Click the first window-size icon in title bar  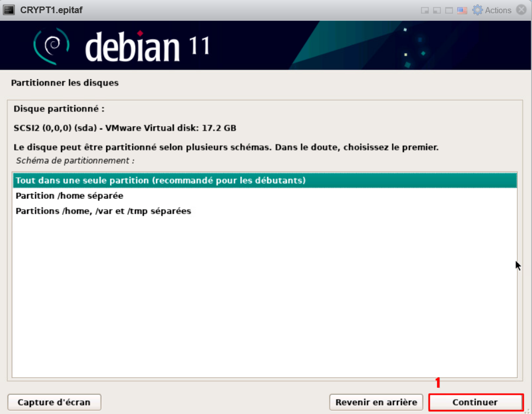425,10
